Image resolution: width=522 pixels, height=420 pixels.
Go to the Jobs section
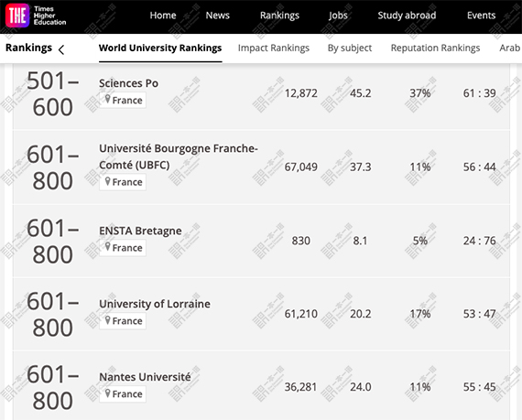coord(338,16)
